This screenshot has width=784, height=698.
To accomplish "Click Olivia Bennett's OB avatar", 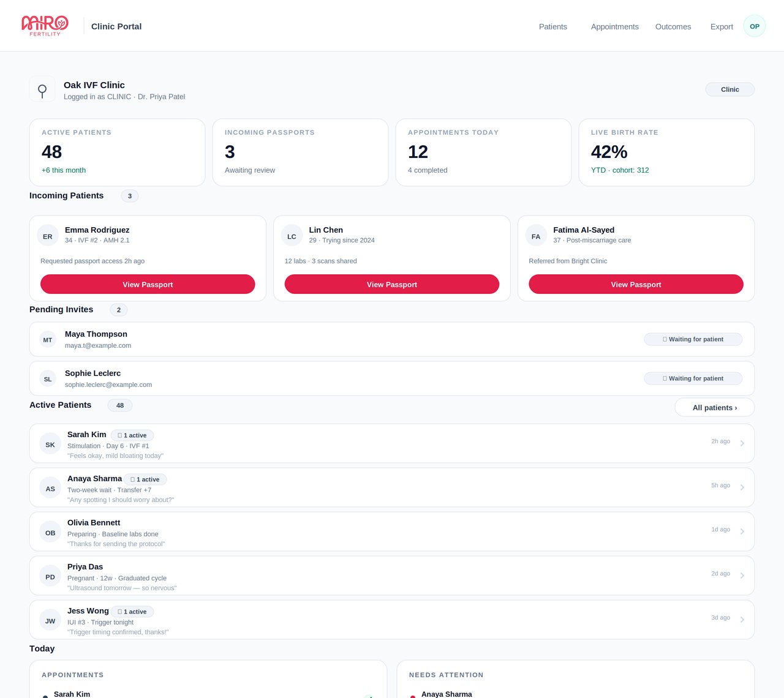I will point(50,533).
